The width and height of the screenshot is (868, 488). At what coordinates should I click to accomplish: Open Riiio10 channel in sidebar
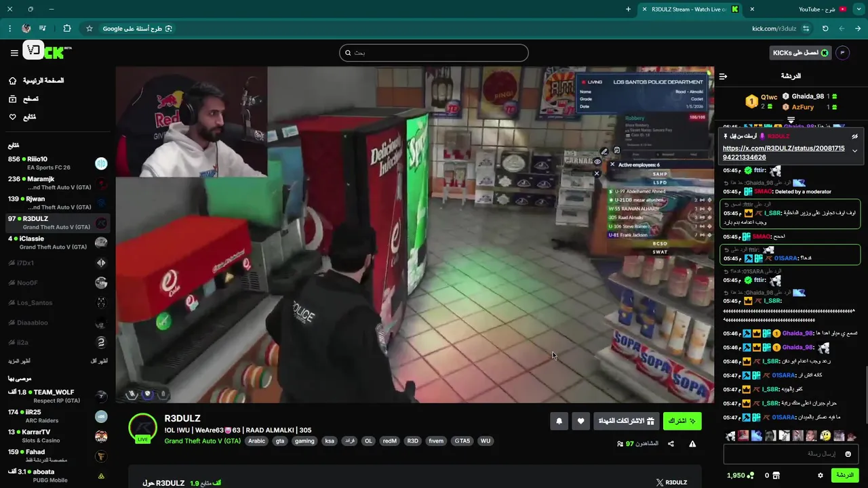(58, 163)
